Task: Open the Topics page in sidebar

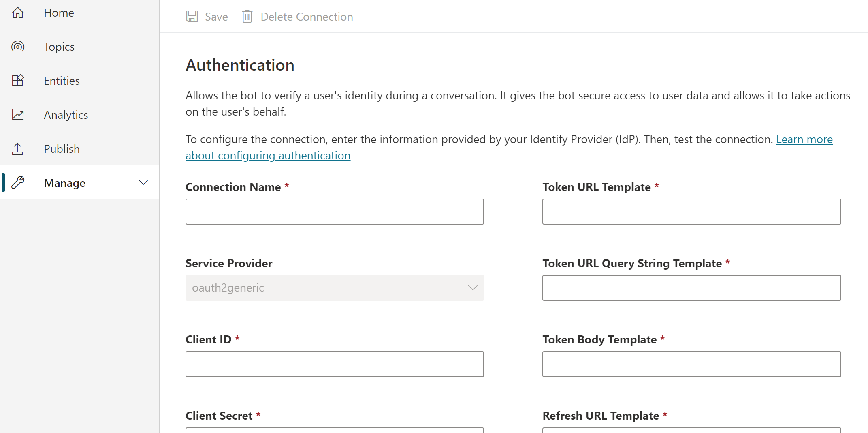Action: pyautogui.click(x=59, y=47)
